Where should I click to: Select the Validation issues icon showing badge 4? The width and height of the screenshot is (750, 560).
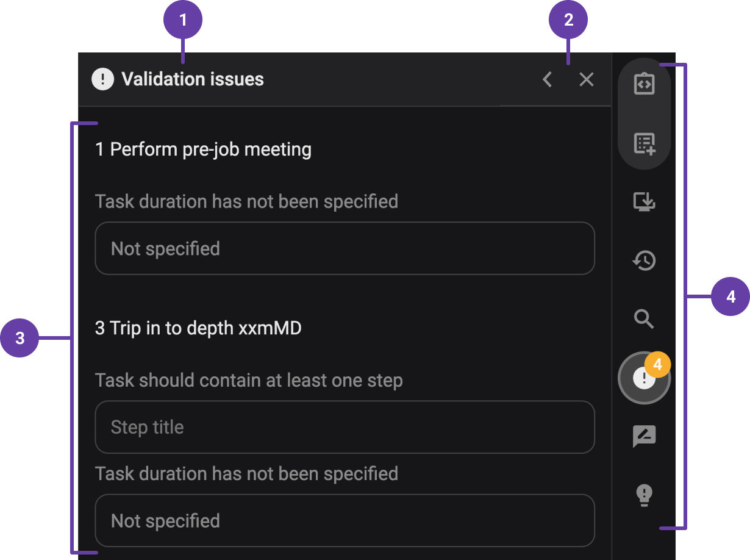(644, 378)
